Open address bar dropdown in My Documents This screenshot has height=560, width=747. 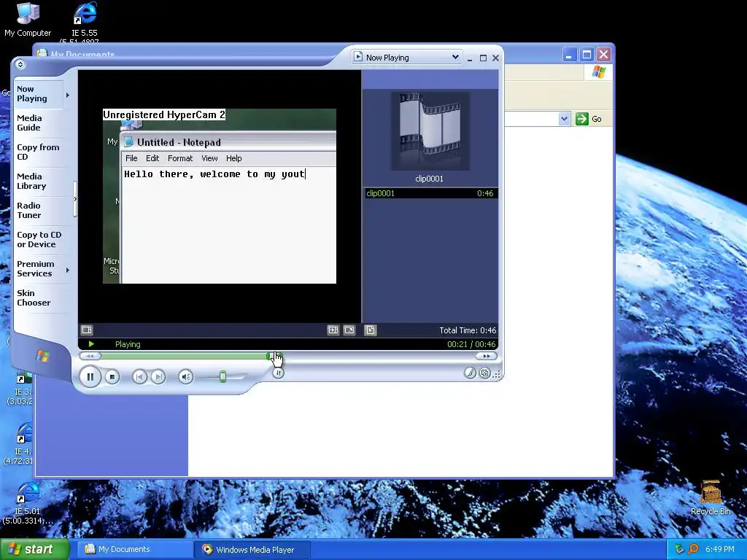click(x=564, y=119)
